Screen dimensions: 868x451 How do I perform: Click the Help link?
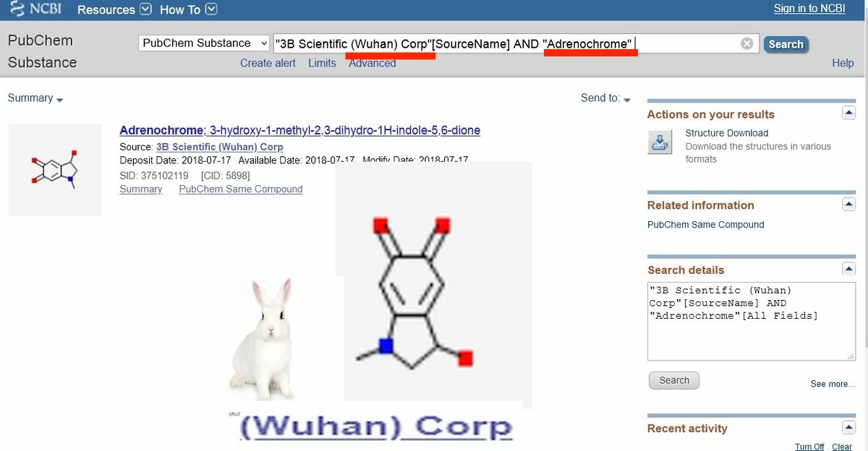click(x=843, y=63)
